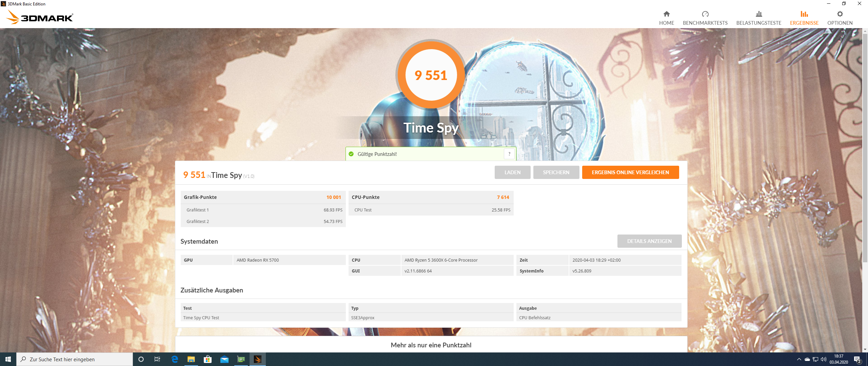Click the Home house icon
The image size is (868, 366).
point(666,14)
